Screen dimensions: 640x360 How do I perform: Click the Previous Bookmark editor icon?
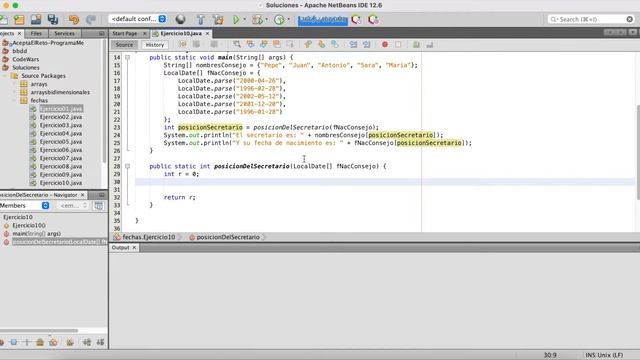[x=308, y=44]
